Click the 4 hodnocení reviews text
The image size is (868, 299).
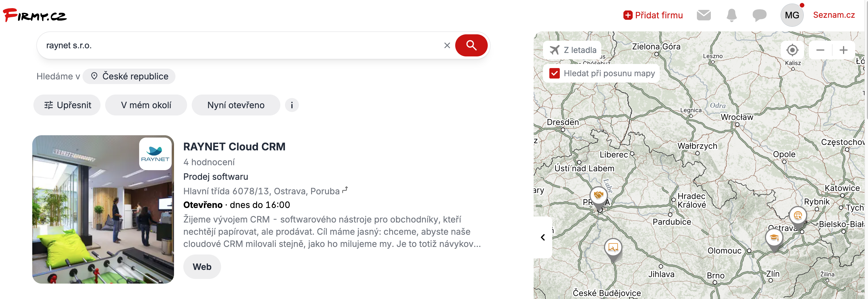point(209,162)
